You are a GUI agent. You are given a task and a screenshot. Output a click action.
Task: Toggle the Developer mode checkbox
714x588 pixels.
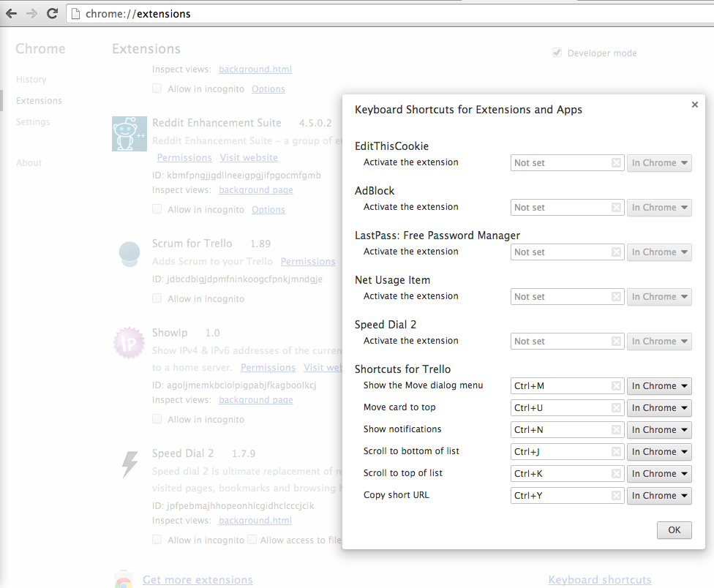[x=557, y=53]
